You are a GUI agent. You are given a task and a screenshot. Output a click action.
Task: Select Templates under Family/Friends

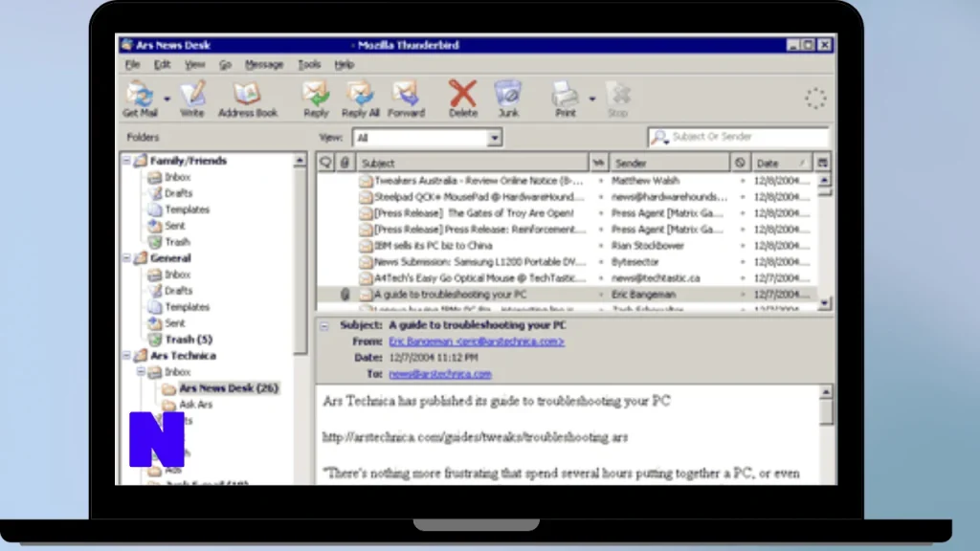187,209
